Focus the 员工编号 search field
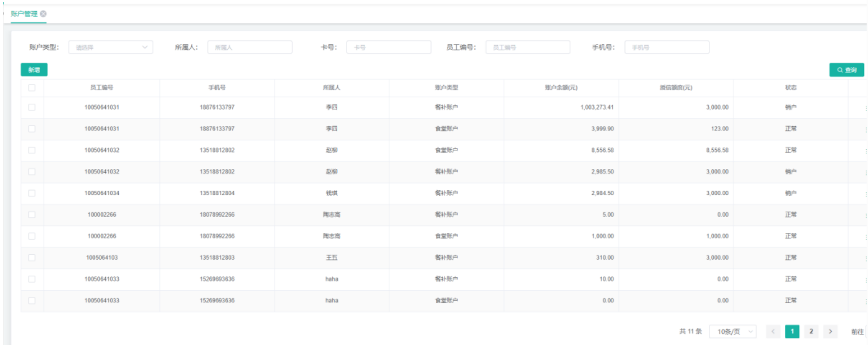 coord(528,47)
